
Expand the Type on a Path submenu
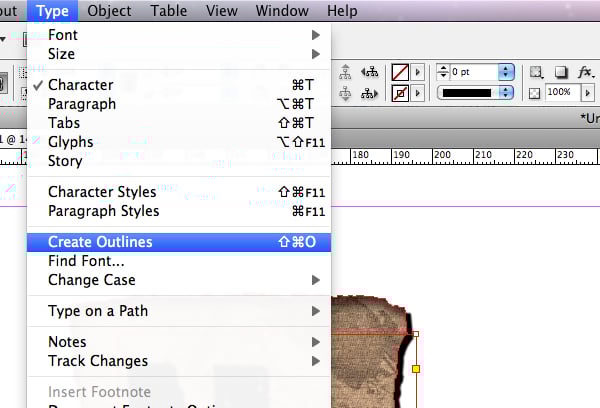(179, 311)
